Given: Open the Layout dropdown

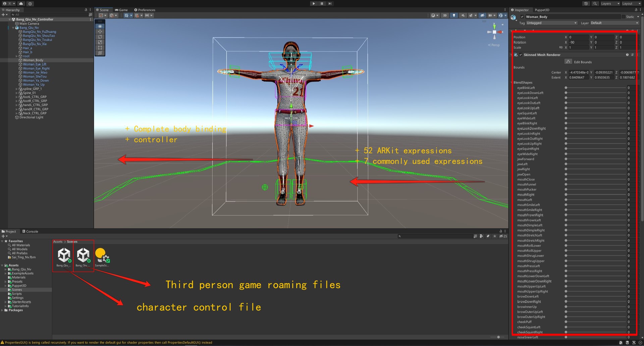Looking at the screenshot, I should click(x=631, y=4).
